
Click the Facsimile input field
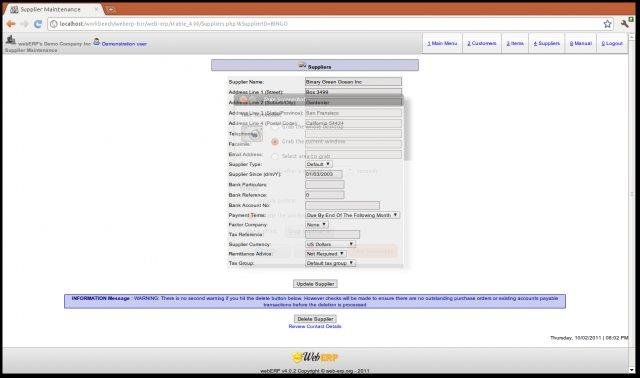(353, 144)
